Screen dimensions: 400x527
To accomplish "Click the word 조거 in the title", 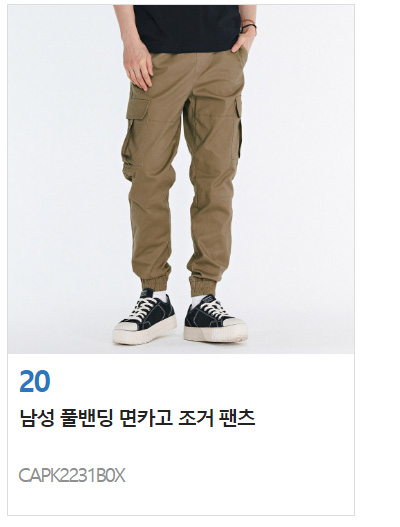I will coord(196,418).
